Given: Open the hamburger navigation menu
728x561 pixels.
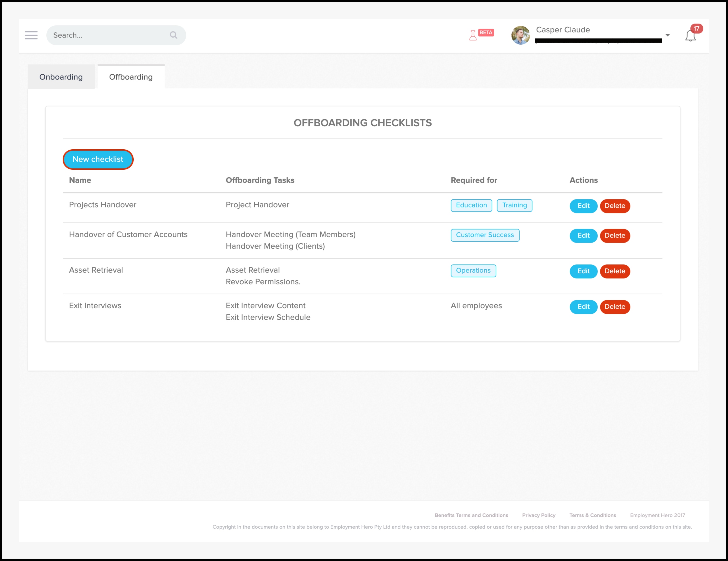Looking at the screenshot, I should (x=31, y=35).
